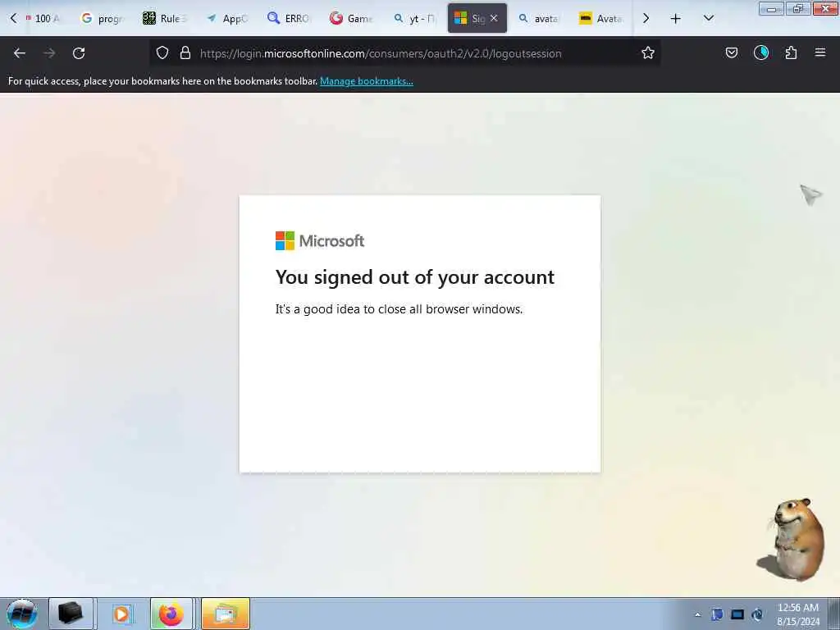Open the tracking protection shield icon
This screenshot has height=630, width=840.
click(162, 53)
